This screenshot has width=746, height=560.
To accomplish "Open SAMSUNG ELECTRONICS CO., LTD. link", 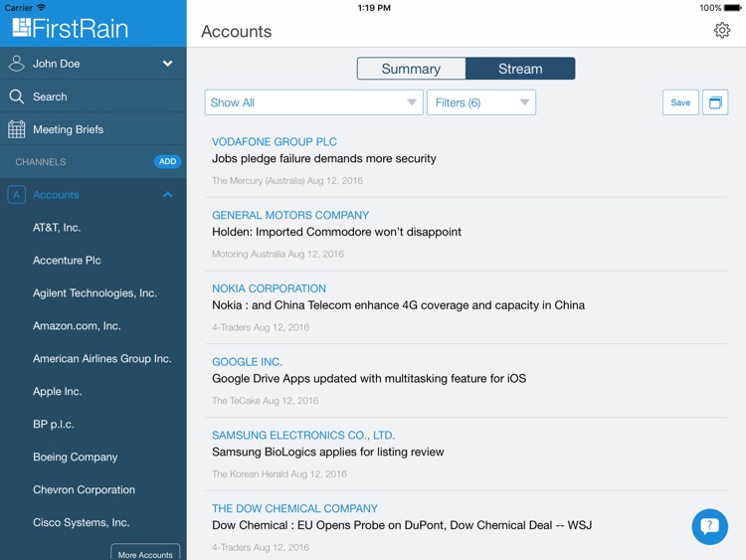I will (303, 435).
